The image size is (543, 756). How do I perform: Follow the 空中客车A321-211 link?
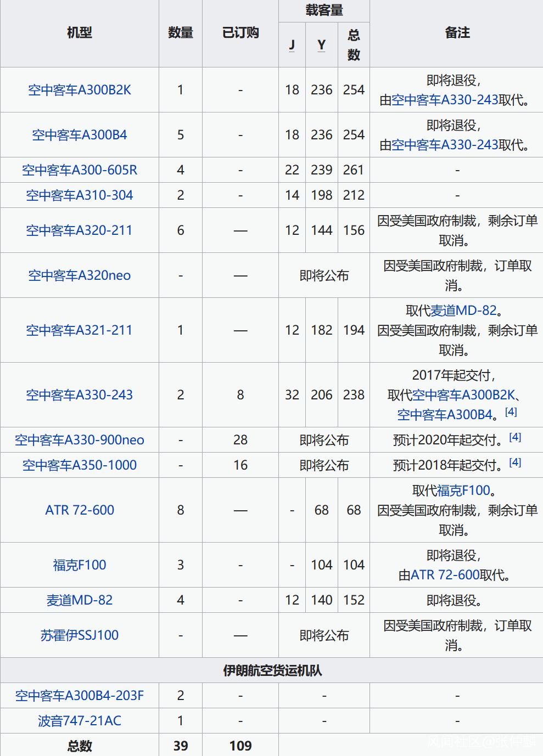coord(80,330)
